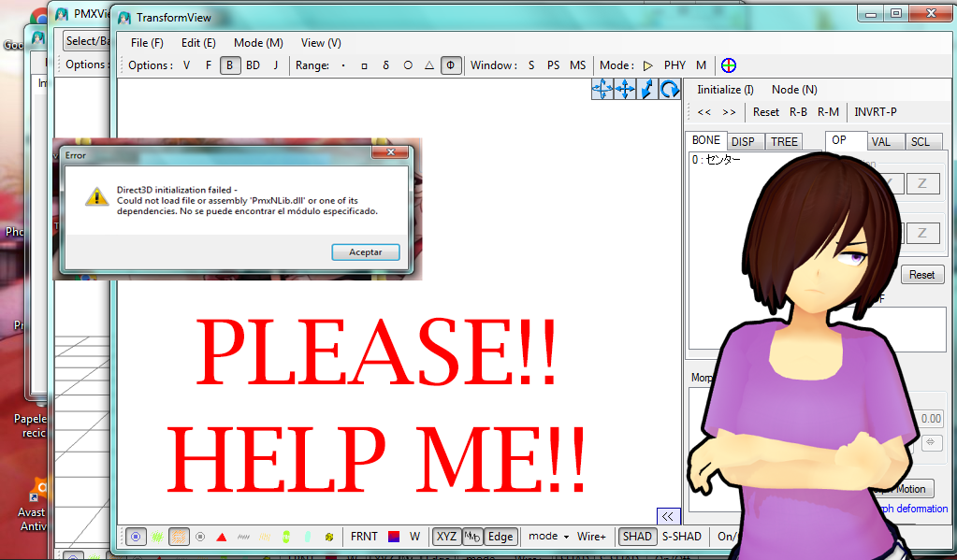Close the Error dialog with X

(x=391, y=152)
